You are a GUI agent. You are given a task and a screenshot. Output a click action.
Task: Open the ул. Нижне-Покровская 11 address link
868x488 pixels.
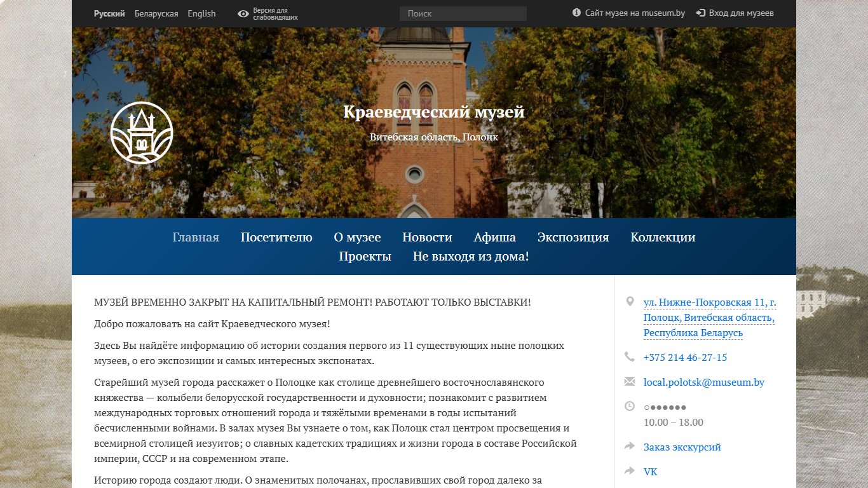click(710, 318)
